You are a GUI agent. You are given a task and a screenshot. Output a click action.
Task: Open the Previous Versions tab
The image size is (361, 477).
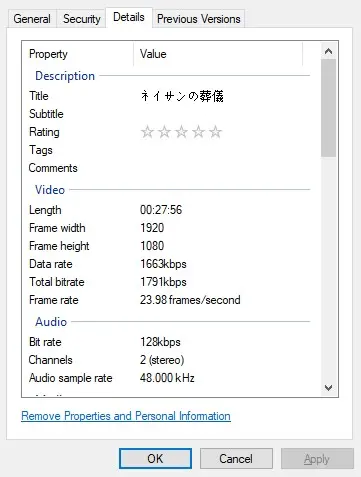click(x=199, y=19)
